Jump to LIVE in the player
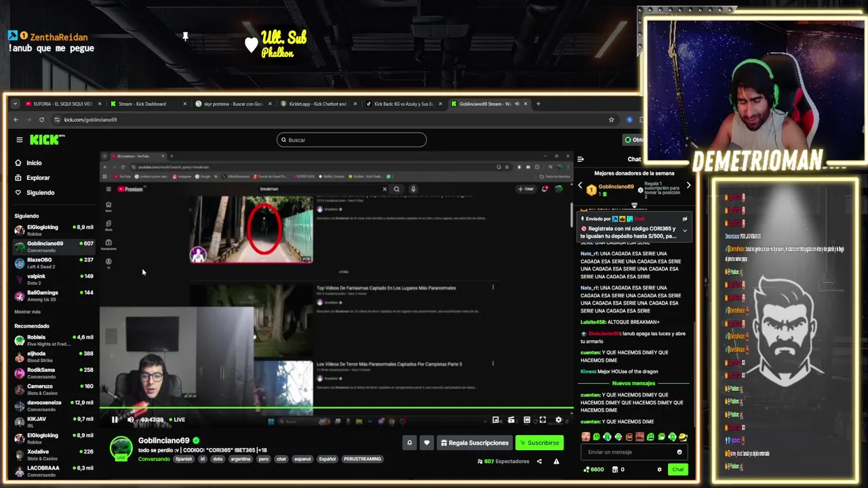868x488 pixels. tap(177, 420)
